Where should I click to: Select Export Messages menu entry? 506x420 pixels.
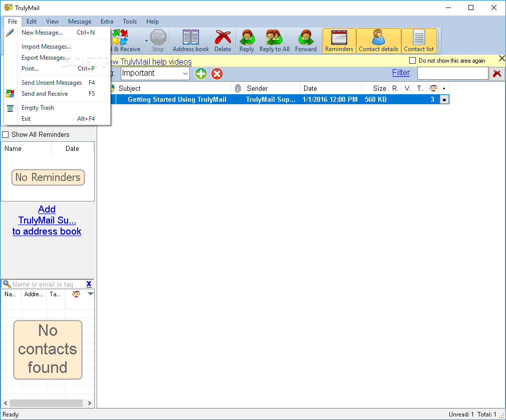point(58,58)
